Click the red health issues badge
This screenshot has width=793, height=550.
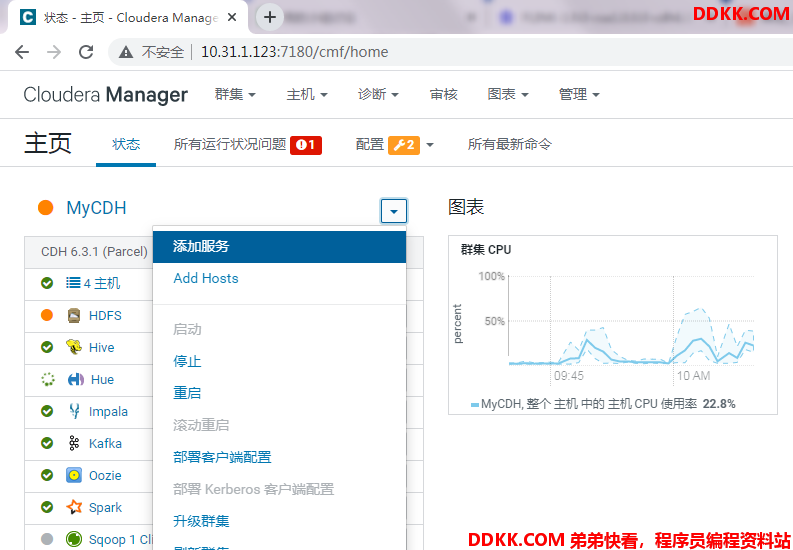point(306,145)
